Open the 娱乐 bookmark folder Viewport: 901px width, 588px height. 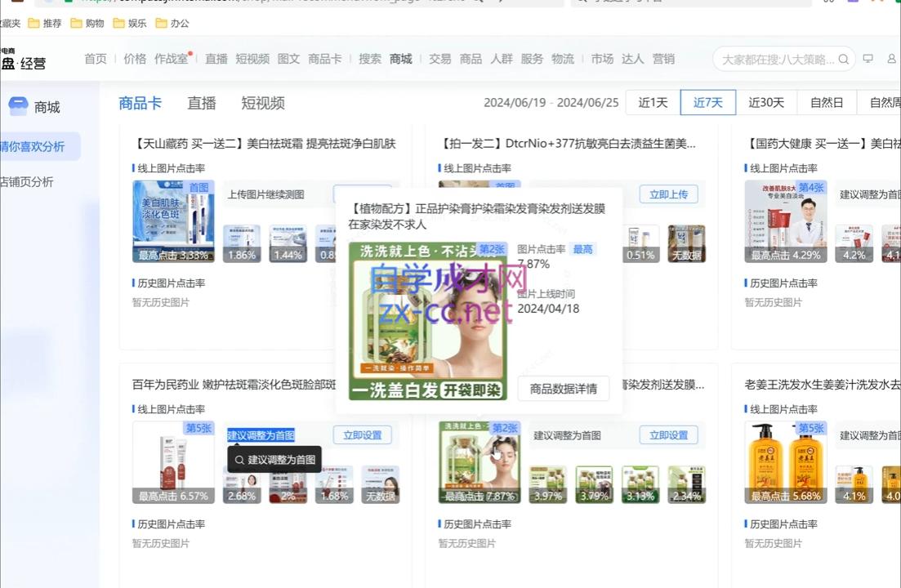[130, 23]
